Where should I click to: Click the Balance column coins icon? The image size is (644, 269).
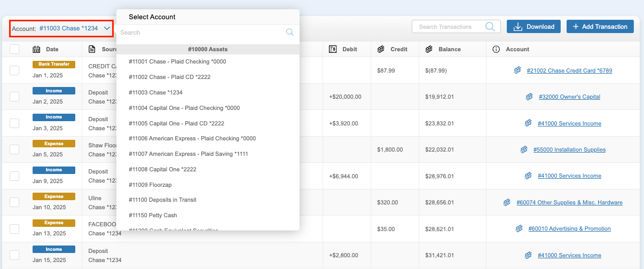[x=429, y=49]
